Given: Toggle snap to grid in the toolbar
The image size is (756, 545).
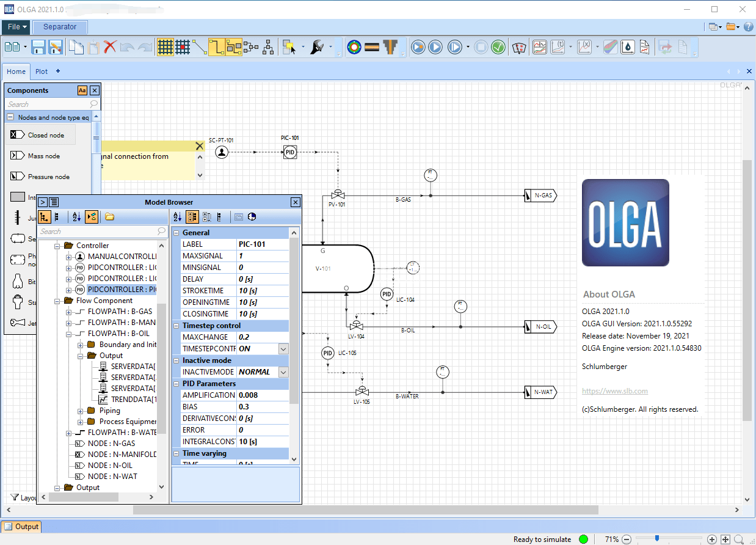Looking at the screenshot, I should click(182, 47).
